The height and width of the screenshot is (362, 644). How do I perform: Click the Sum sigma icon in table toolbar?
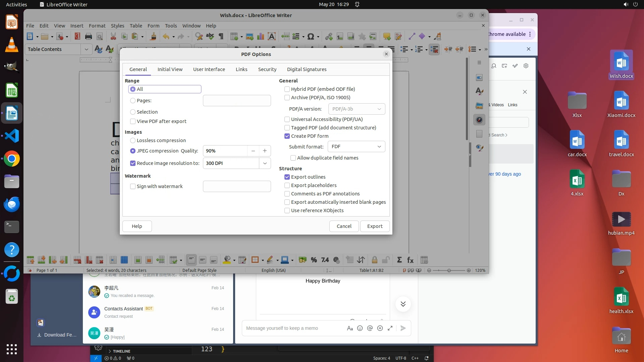pyautogui.click(x=399, y=260)
